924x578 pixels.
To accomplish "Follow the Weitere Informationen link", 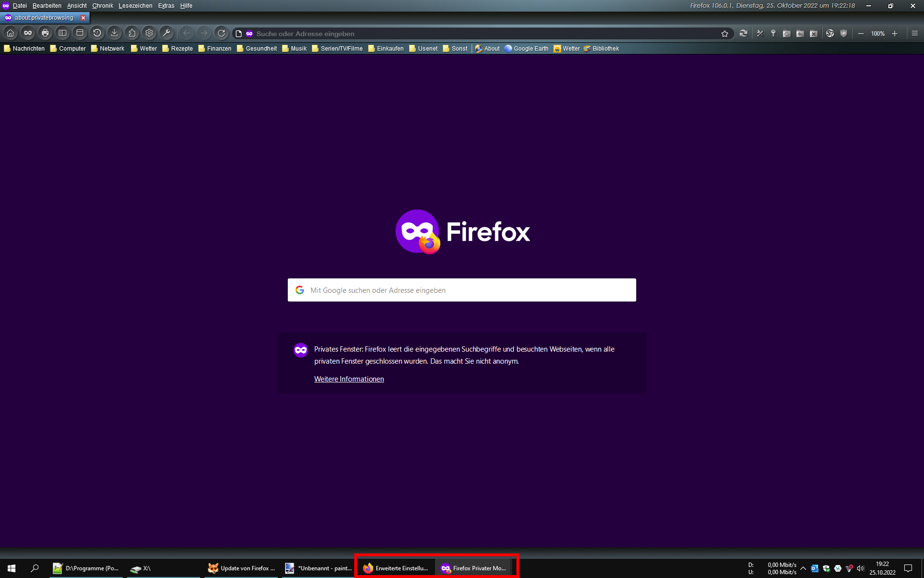I will [x=349, y=379].
